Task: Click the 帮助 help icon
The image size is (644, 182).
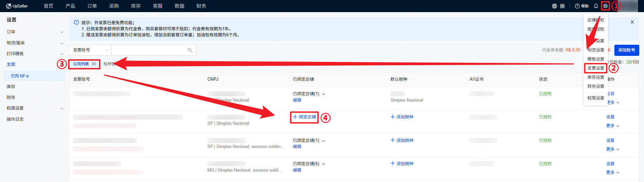Action: pos(582,6)
